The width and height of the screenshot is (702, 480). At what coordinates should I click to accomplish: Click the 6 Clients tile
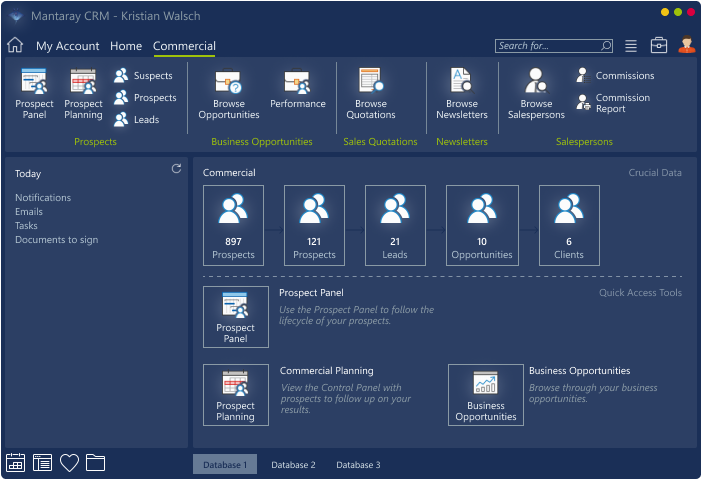569,225
